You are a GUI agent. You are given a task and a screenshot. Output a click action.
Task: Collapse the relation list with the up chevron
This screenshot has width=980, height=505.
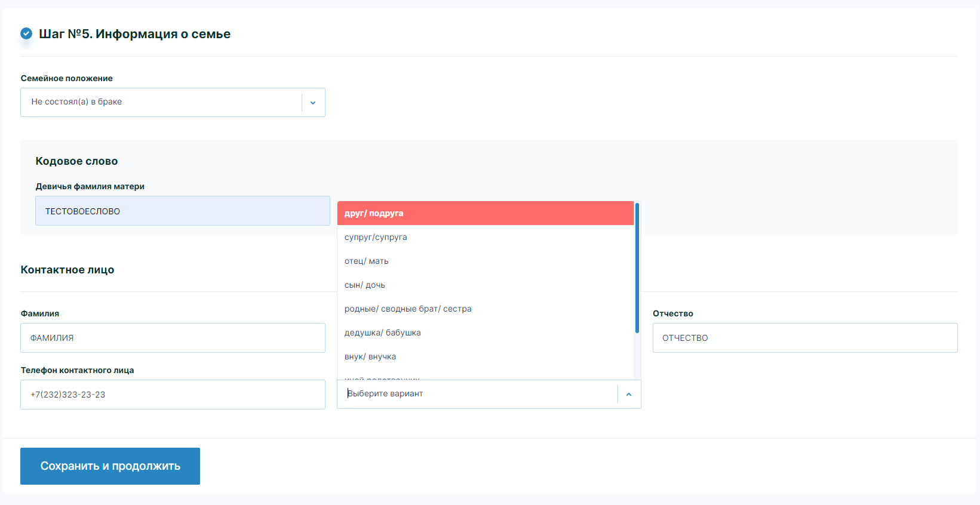click(629, 394)
